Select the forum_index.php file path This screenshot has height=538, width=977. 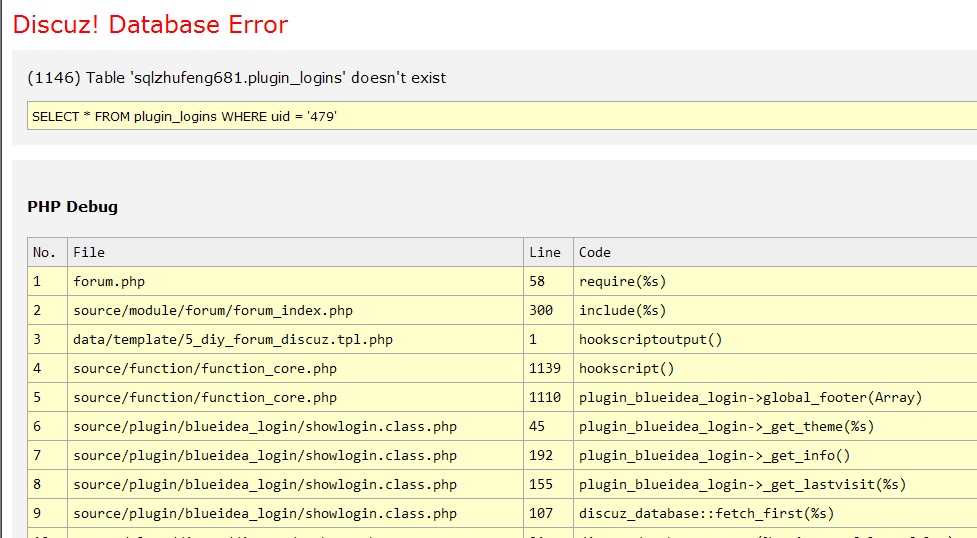(213, 310)
